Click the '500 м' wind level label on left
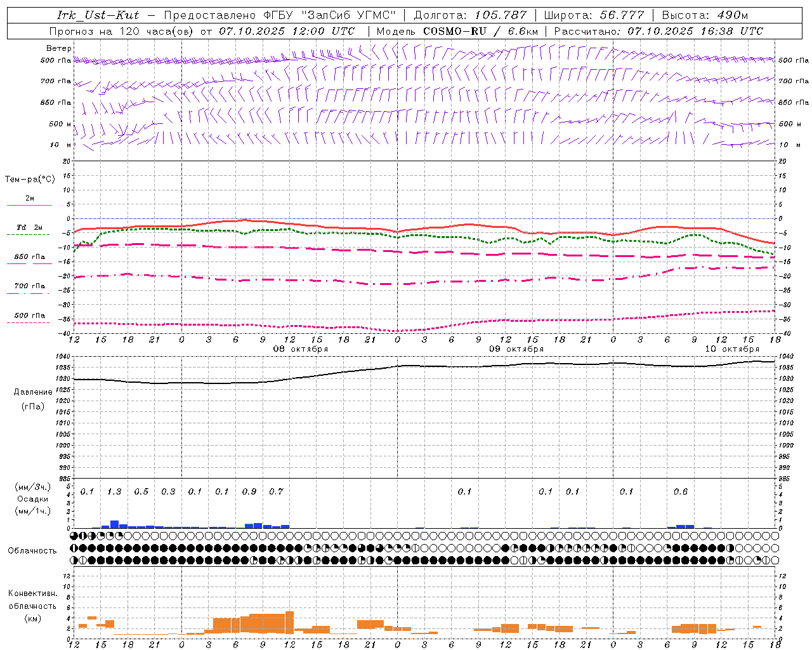 tap(60, 124)
